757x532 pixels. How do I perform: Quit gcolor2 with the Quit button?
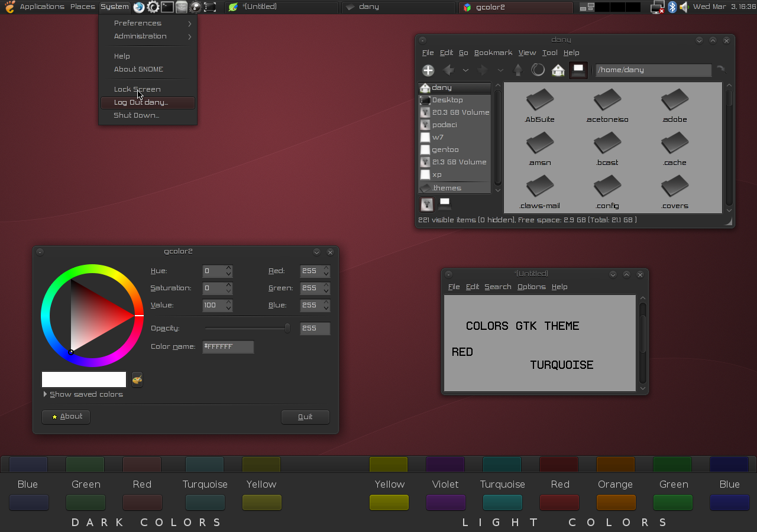tap(305, 417)
